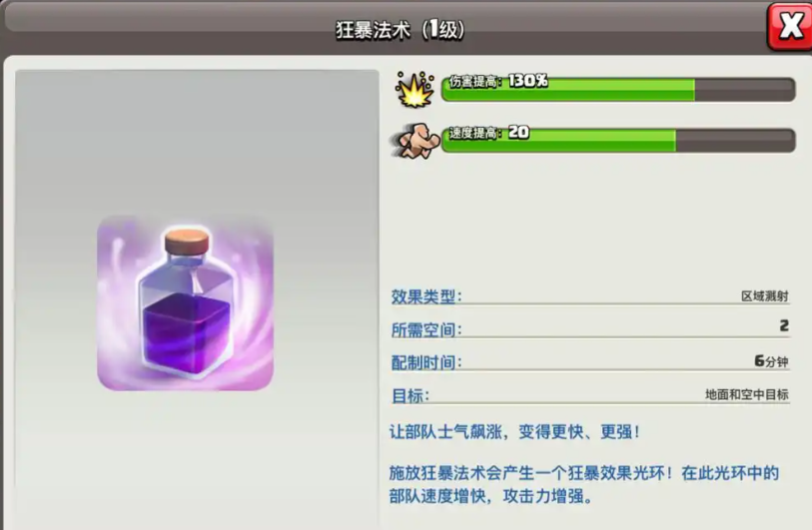Click the 配制时间 label
The image size is (812, 530).
point(426,362)
